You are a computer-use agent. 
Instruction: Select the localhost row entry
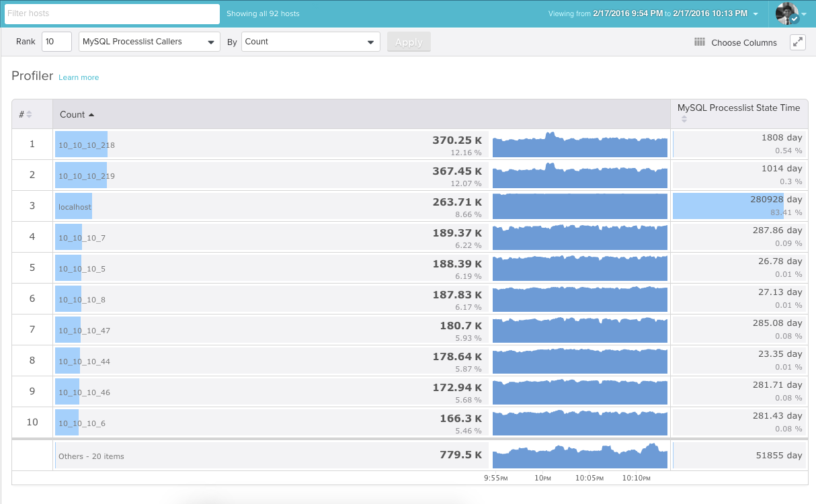tap(75, 207)
